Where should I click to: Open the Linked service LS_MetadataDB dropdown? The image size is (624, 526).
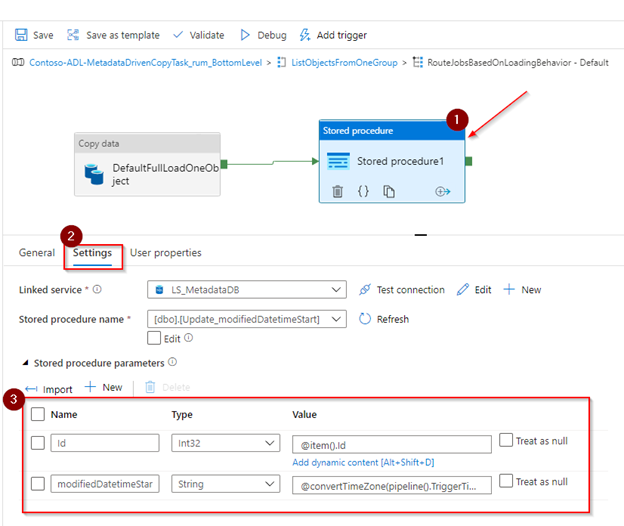tap(247, 290)
